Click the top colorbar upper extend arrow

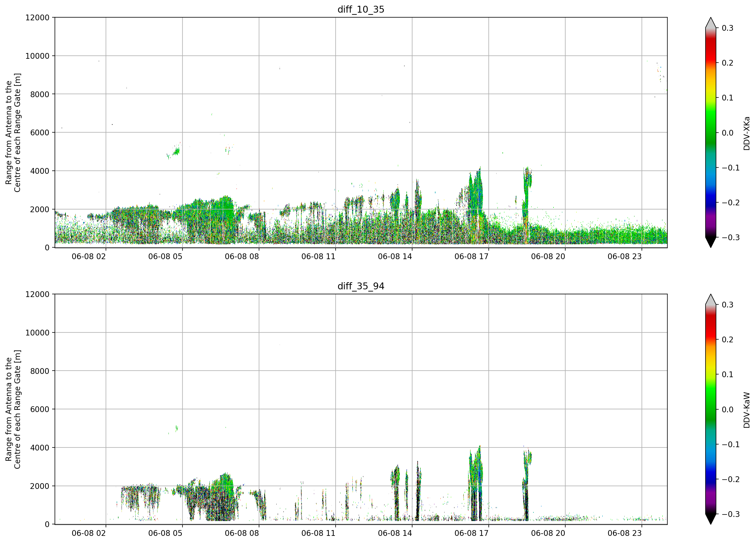tap(711, 23)
